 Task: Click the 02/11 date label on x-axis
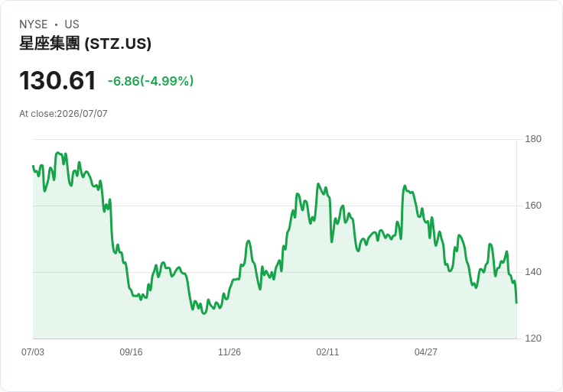pyautogui.click(x=327, y=352)
